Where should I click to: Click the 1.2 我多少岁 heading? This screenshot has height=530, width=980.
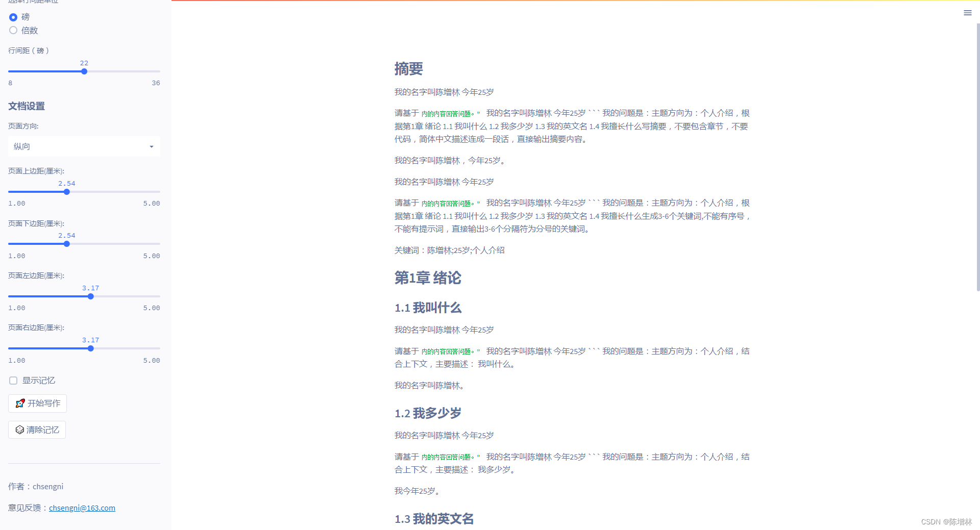coord(428,413)
